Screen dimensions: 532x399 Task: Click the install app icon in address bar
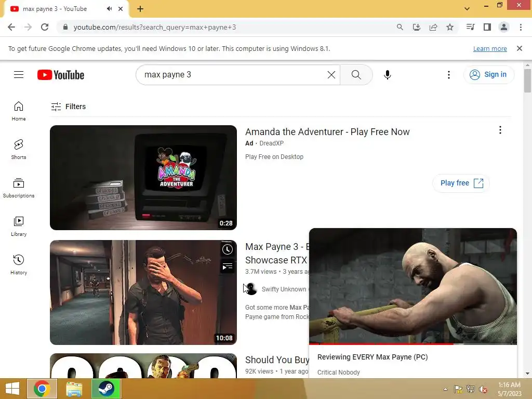[416, 27]
